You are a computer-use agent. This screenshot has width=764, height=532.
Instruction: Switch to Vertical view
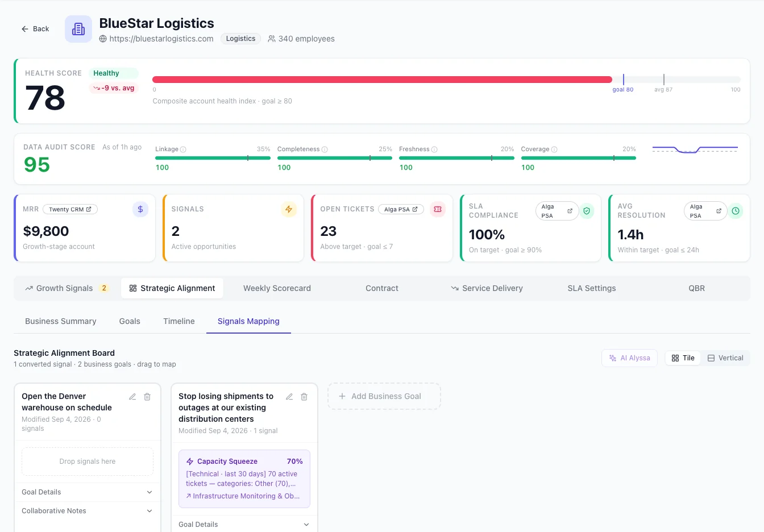(725, 358)
